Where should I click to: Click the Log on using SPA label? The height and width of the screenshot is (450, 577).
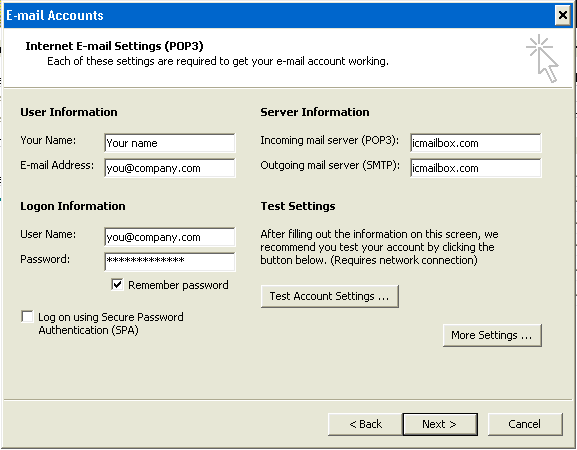[110, 323]
